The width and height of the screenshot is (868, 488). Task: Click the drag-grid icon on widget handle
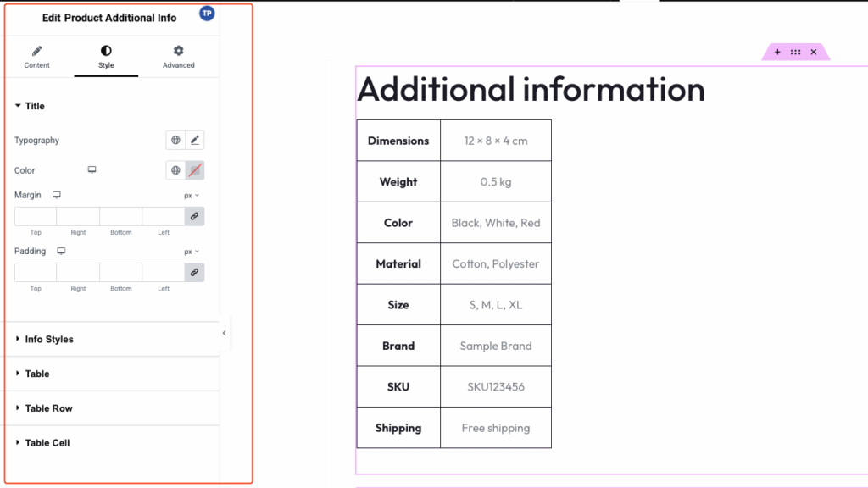point(795,52)
